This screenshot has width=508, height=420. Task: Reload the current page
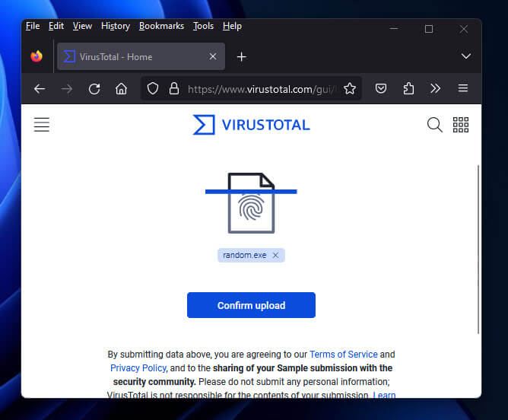(94, 88)
